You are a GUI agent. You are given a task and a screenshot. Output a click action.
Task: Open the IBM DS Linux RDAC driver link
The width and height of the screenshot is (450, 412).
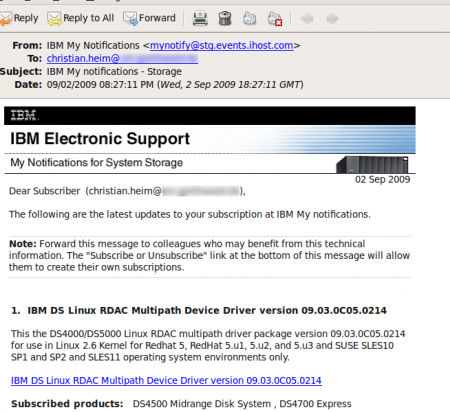coord(166,380)
